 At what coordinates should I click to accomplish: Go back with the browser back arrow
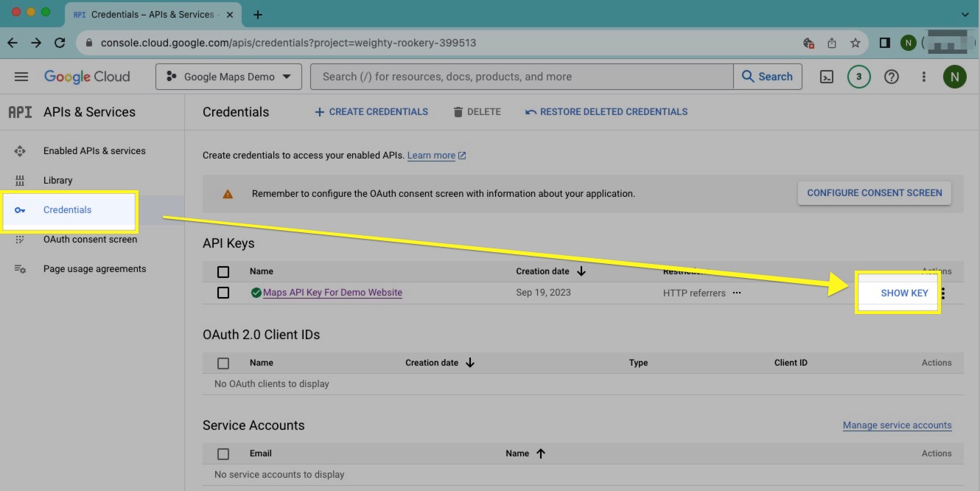13,43
